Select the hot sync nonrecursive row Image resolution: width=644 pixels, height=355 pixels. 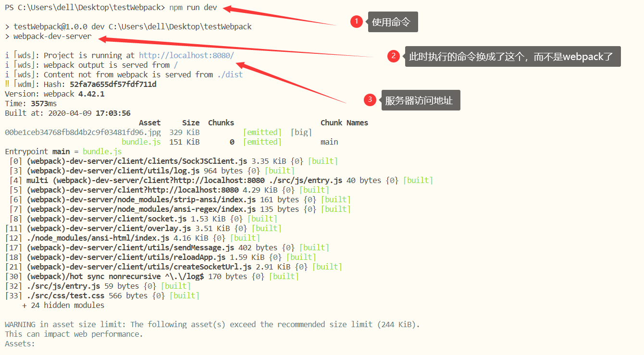[x=152, y=276]
